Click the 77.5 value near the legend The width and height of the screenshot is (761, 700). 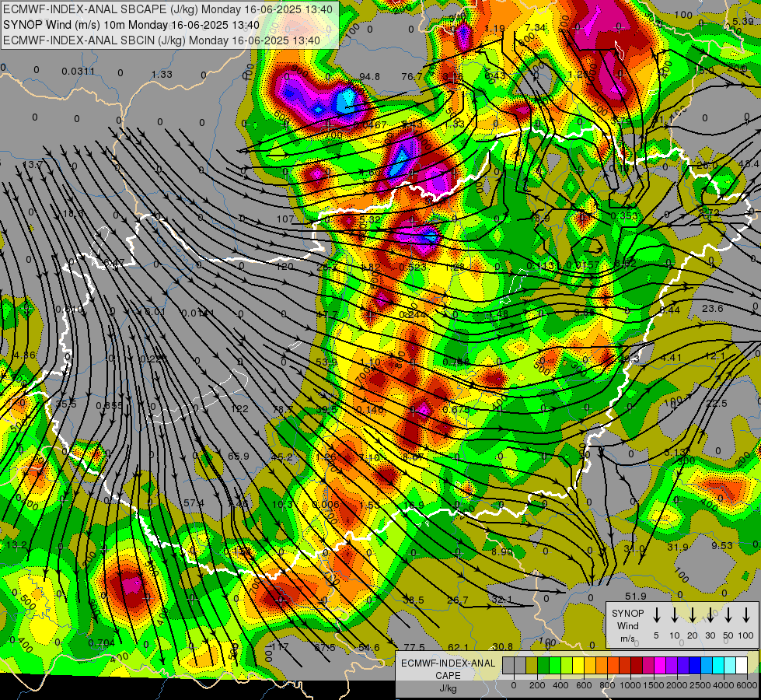click(414, 647)
